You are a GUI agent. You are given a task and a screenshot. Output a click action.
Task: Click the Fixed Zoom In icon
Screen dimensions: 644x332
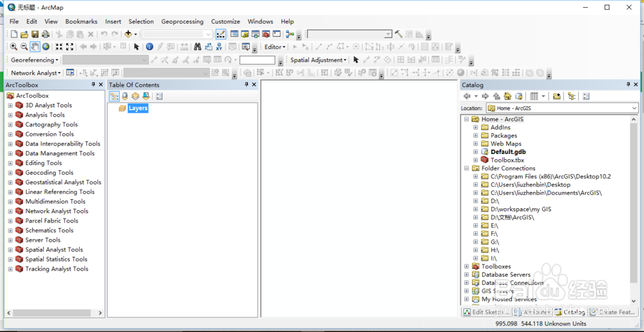click(x=59, y=47)
